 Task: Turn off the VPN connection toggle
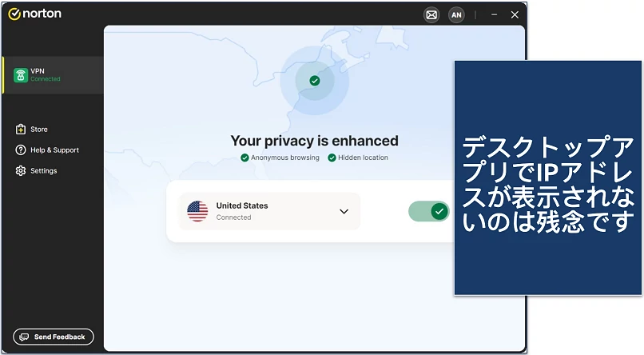[429, 211]
